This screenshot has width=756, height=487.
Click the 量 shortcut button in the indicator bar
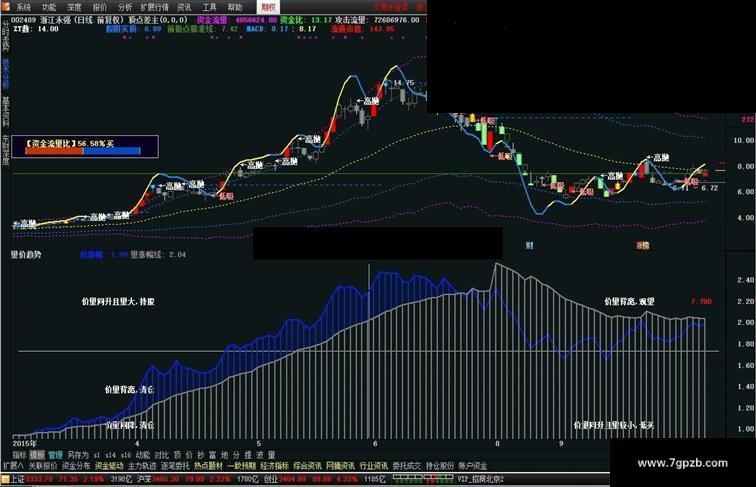[x=271, y=455]
